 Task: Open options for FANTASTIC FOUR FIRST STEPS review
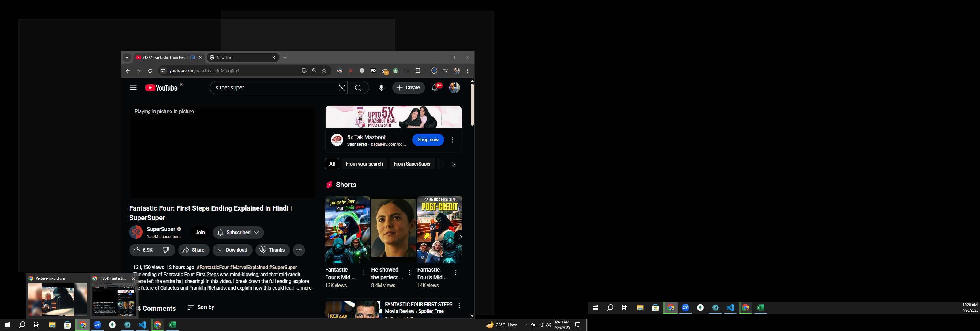coord(459,306)
